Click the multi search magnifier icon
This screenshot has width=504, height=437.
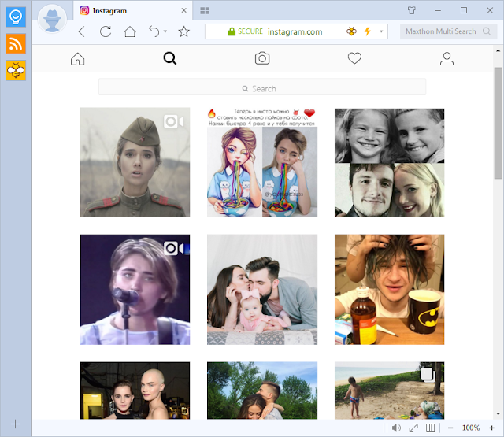(x=487, y=31)
